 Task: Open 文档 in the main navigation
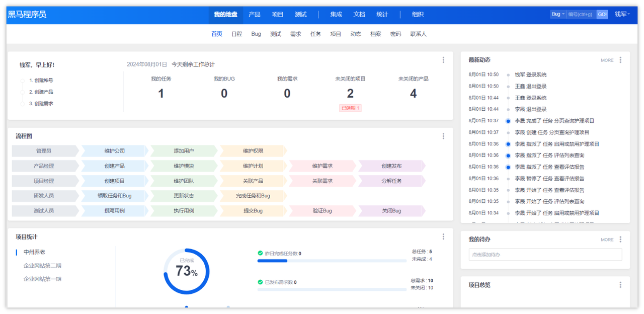tap(359, 15)
